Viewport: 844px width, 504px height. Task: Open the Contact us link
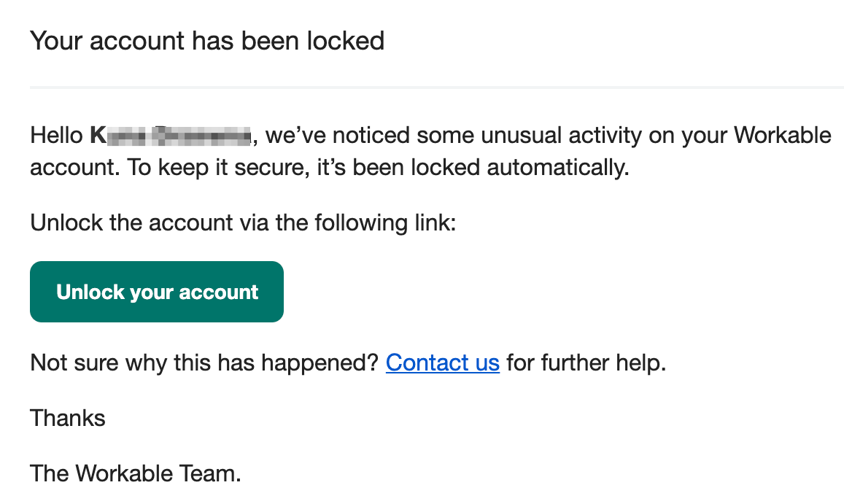(x=443, y=363)
